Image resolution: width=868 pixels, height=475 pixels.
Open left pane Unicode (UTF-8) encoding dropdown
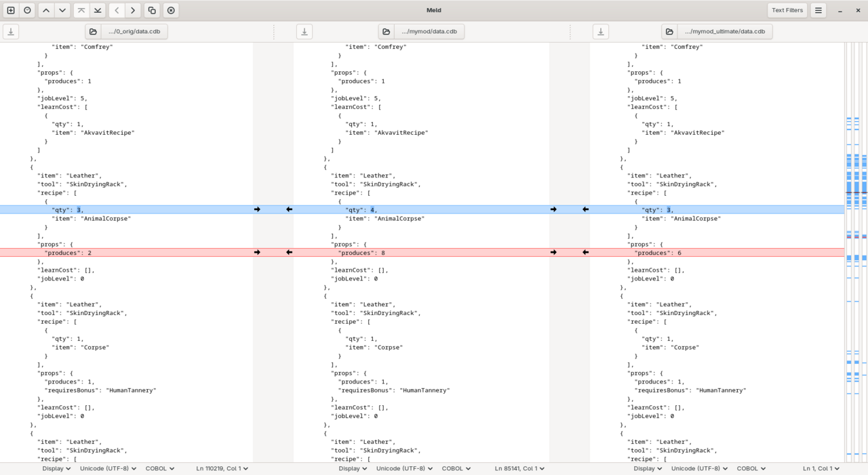[x=108, y=468]
